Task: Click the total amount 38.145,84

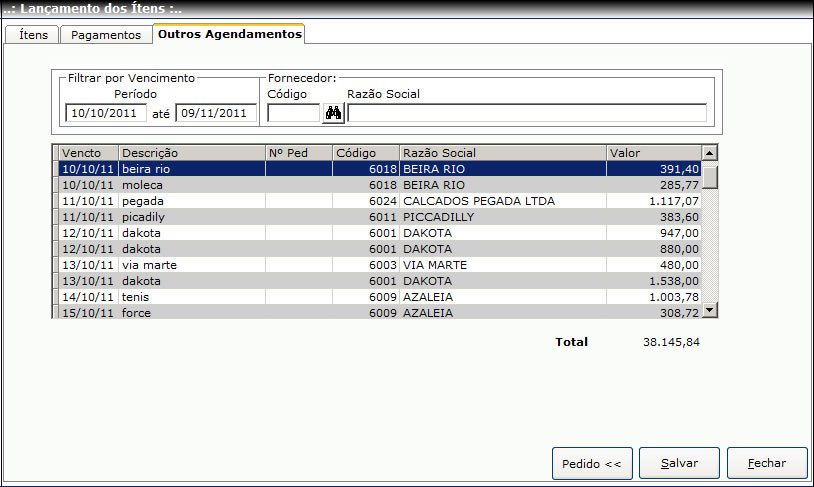Action: [x=671, y=342]
